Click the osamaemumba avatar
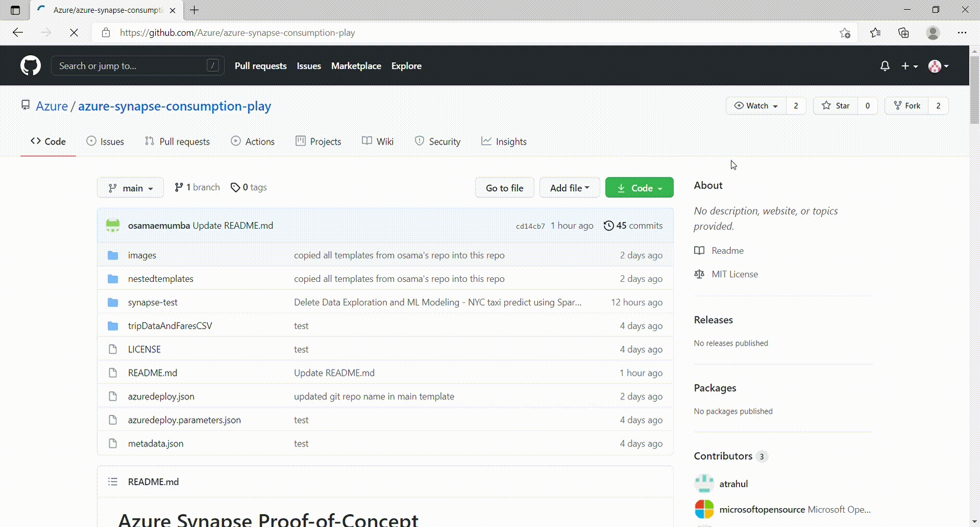This screenshot has width=980, height=527. [x=113, y=225]
